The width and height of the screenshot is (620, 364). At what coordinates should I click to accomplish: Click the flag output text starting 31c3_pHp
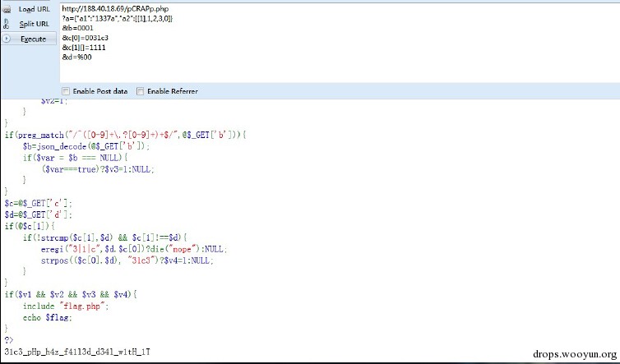[77, 352]
